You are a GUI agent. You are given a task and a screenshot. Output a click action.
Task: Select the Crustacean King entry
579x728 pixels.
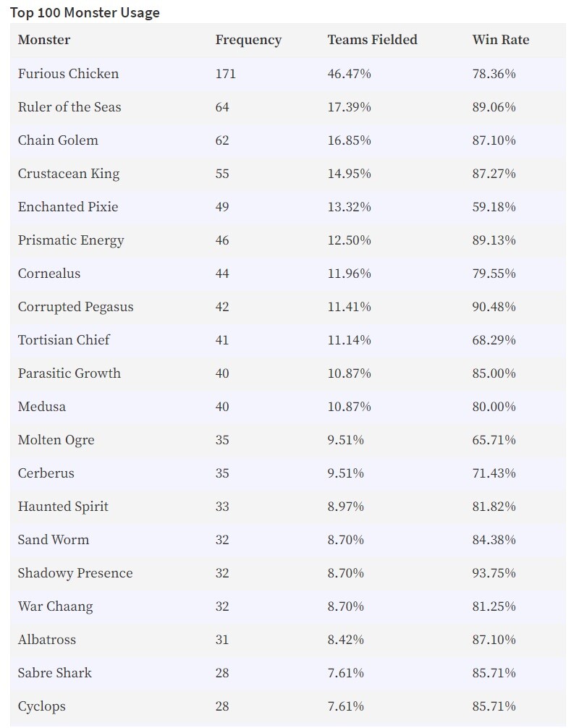69,174
